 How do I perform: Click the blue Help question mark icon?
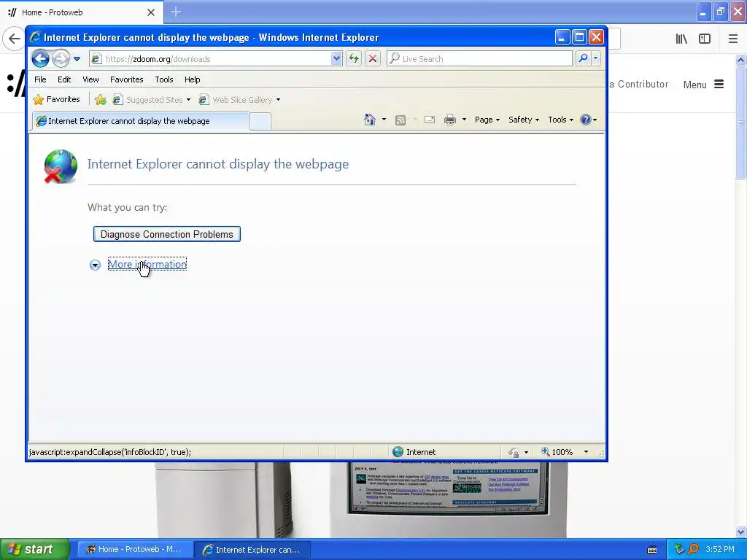[586, 120]
